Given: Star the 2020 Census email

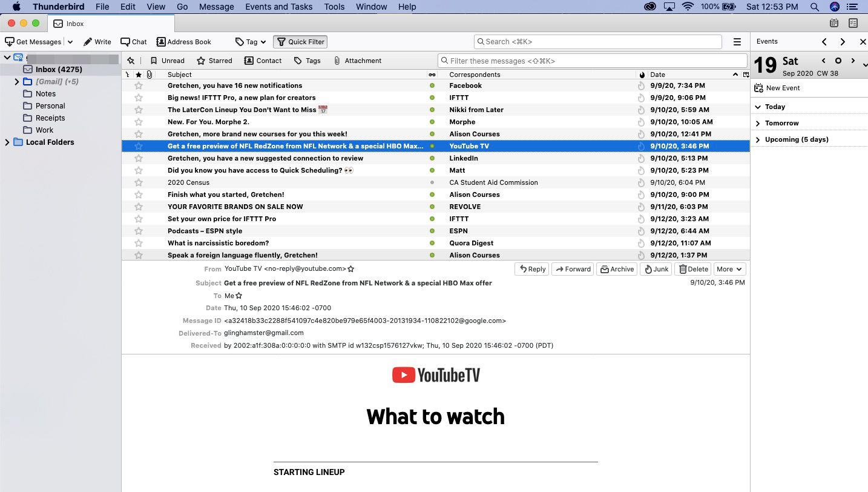Looking at the screenshot, I should [x=139, y=182].
